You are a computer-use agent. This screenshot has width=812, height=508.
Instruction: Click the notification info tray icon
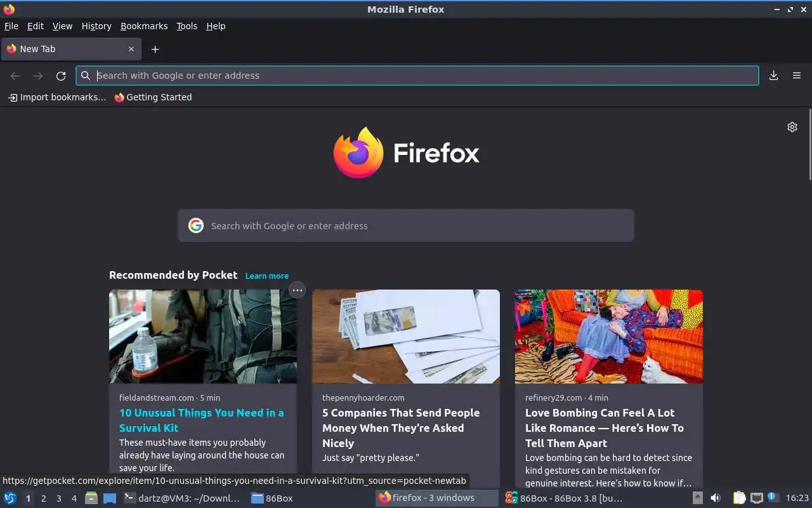point(773,497)
